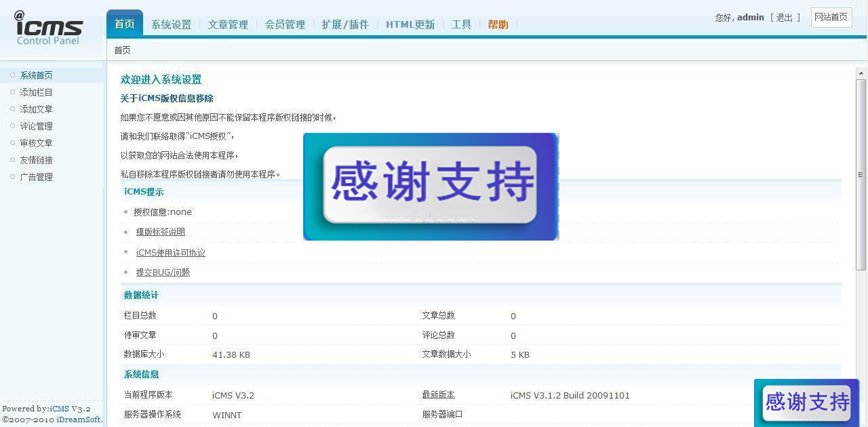Open 审核文章 in the sidebar

37,143
